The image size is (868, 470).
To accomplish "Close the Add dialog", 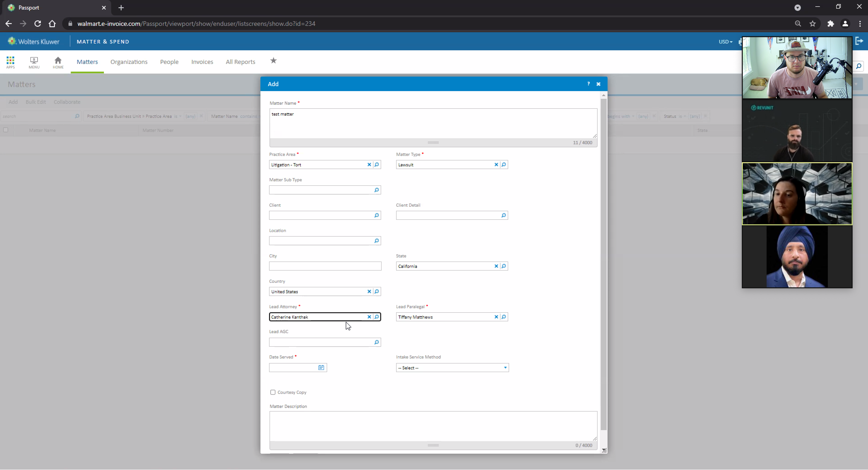I will (598, 84).
